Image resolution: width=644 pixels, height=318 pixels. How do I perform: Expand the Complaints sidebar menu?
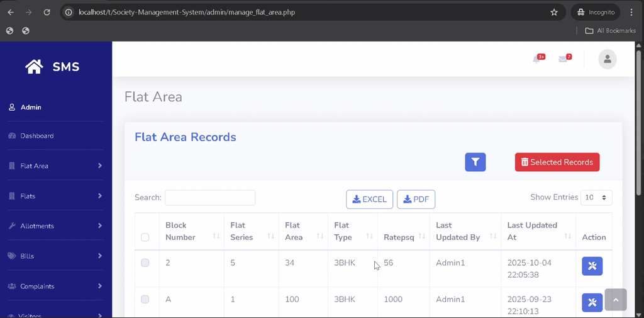56,286
